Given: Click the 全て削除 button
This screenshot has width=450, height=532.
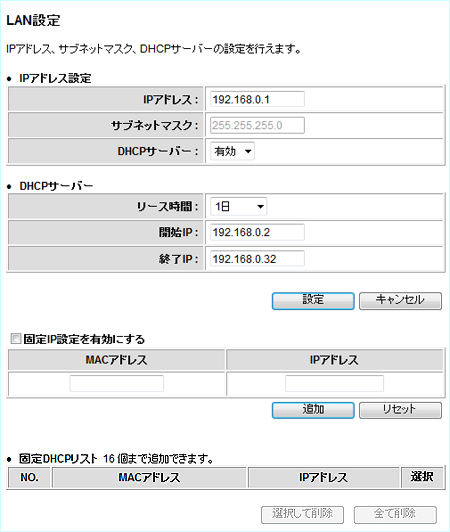Looking at the screenshot, I should pos(395,515).
